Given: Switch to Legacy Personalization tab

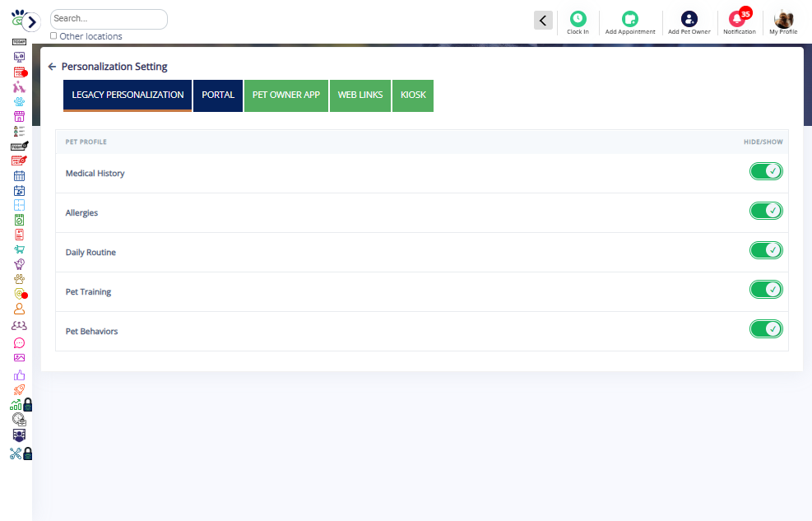Looking at the screenshot, I should 128,95.
